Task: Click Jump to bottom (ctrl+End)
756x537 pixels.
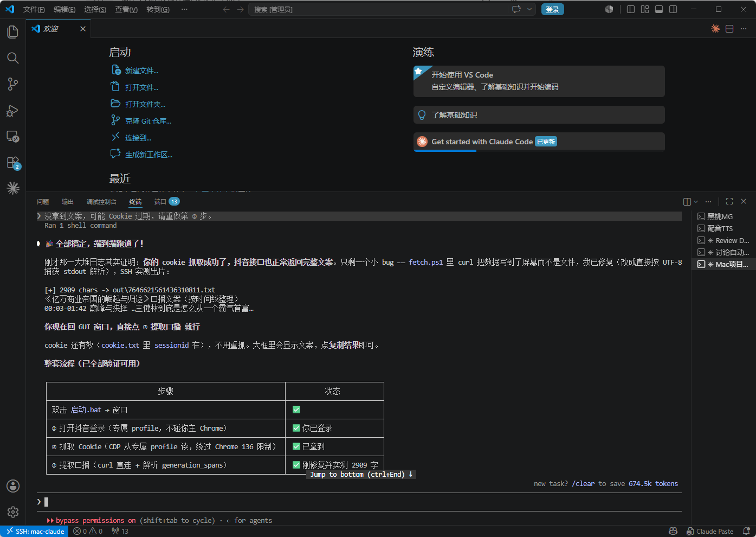Action: pyautogui.click(x=361, y=475)
